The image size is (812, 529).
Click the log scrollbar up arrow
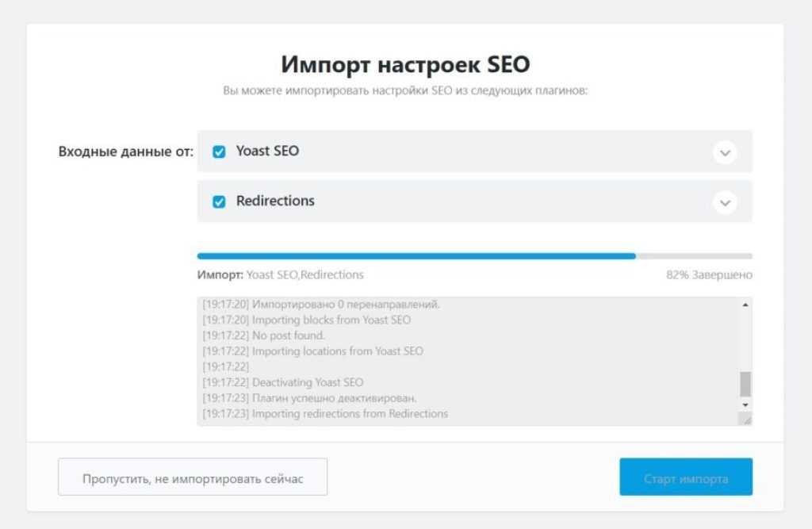point(745,305)
